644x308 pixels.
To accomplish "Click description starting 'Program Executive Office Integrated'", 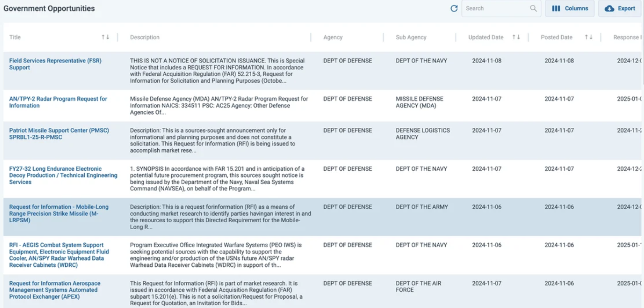I will click(216, 255).
